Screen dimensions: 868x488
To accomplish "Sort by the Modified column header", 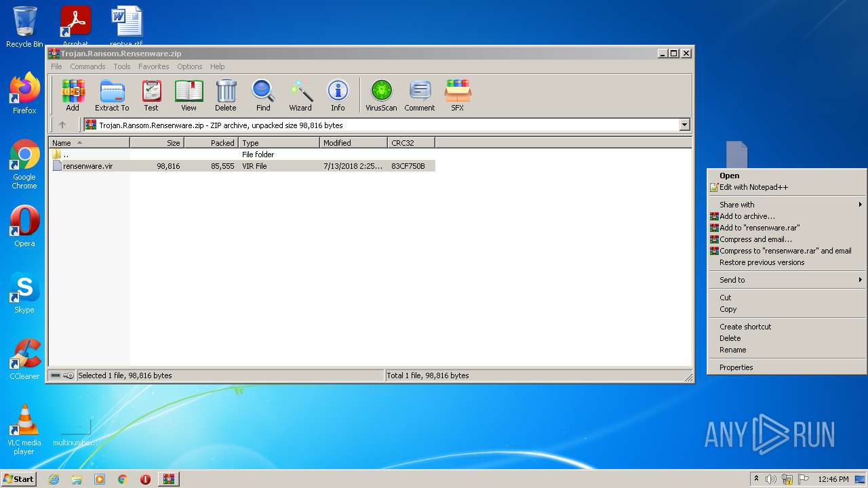I will (353, 142).
